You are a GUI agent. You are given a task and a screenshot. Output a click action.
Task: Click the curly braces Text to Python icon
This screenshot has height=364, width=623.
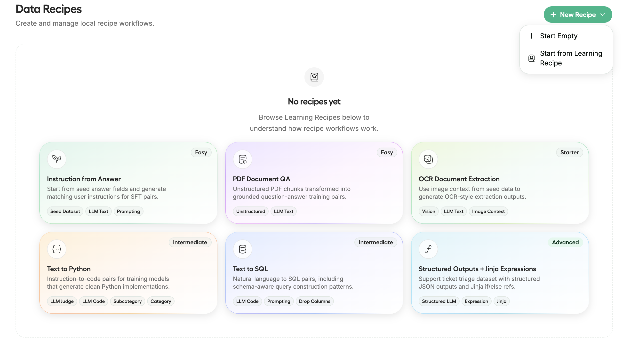(57, 249)
